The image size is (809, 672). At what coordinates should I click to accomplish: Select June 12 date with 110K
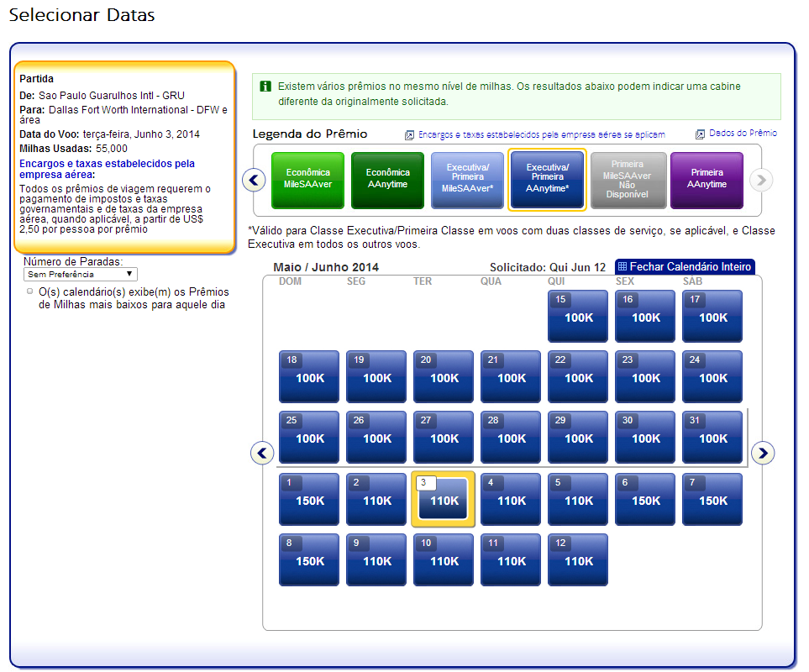(x=578, y=559)
